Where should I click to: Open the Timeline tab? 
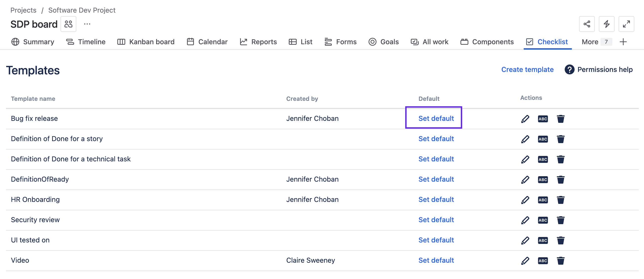[x=86, y=42]
